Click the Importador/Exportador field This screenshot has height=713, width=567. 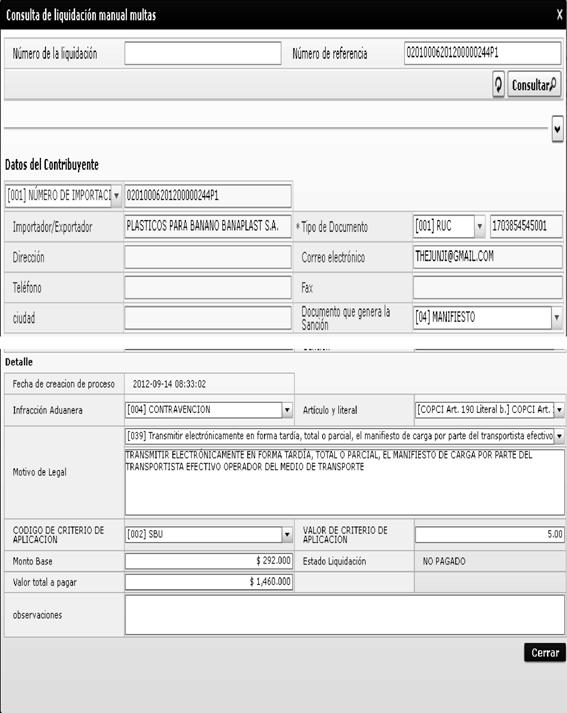click(208, 226)
